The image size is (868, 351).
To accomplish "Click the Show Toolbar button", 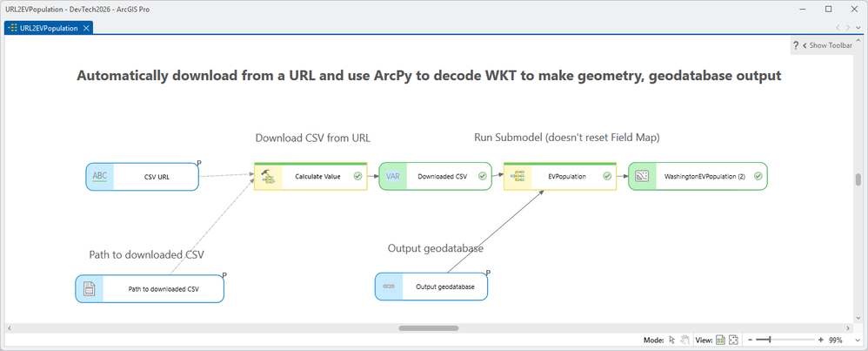I will pos(827,45).
